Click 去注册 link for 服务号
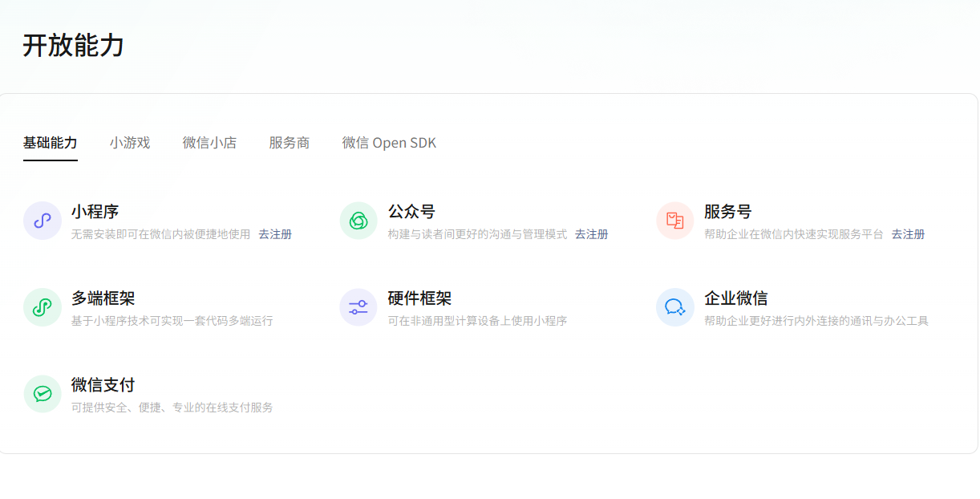This screenshot has width=980, height=499. tap(908, 234)
